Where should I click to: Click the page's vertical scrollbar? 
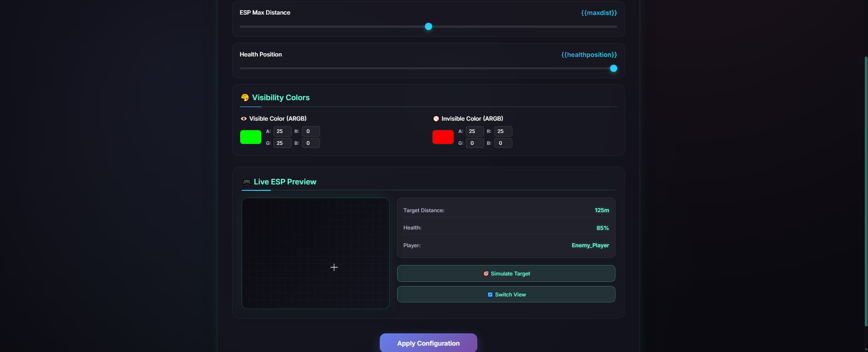(x=866, y=191)
